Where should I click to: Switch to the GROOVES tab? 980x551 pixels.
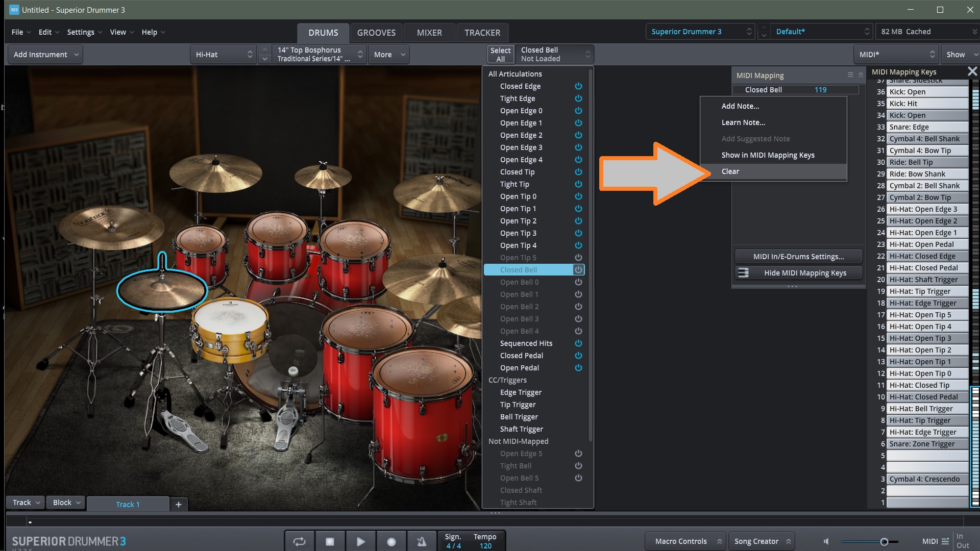coord(376,33)
